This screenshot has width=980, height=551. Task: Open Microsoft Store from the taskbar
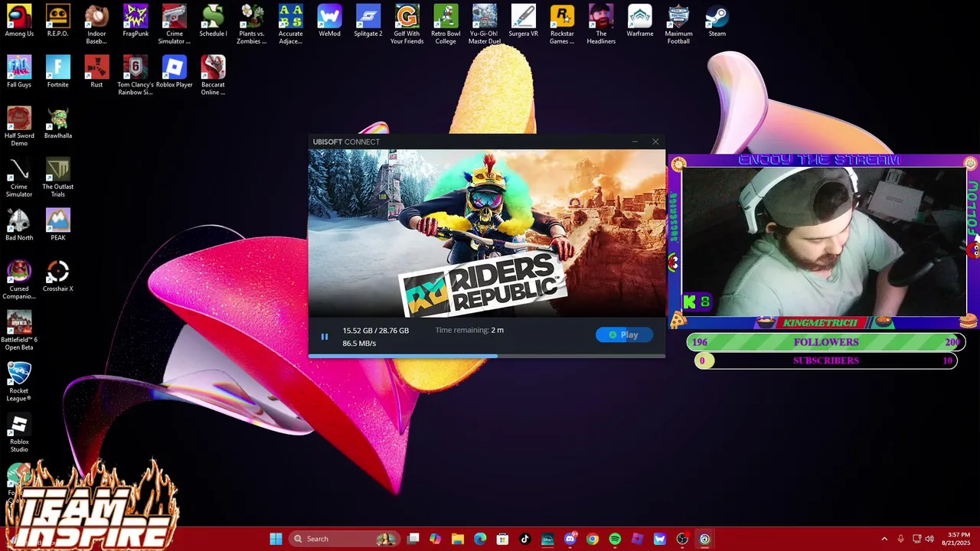pyautogui.click(x=502, y=539)
